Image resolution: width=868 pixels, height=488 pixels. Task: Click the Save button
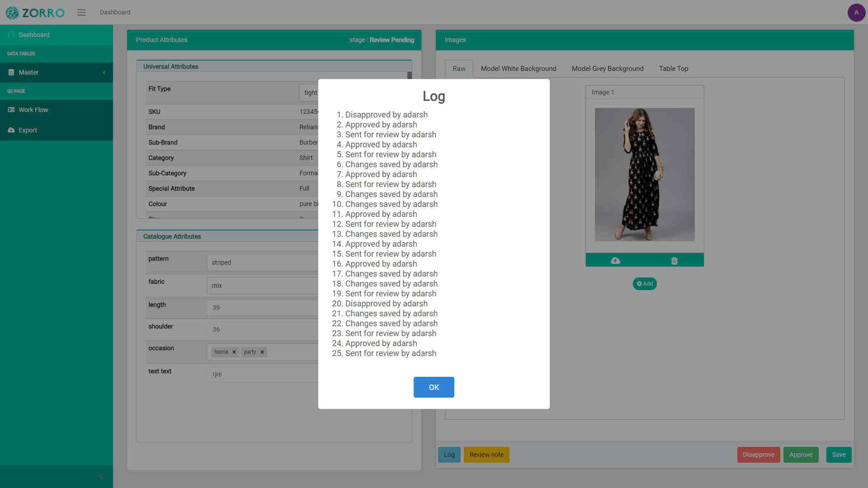tap(839, 455)
